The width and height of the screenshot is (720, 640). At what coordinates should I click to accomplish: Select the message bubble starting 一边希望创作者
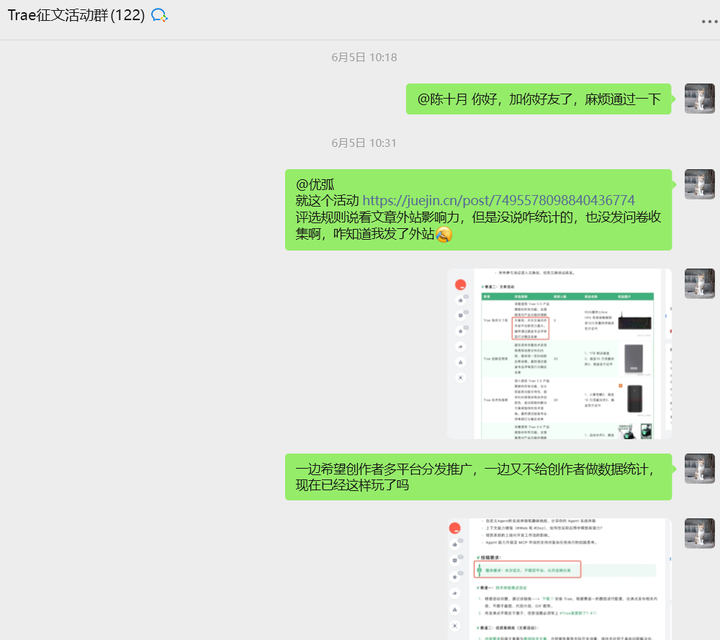(478, 476)
